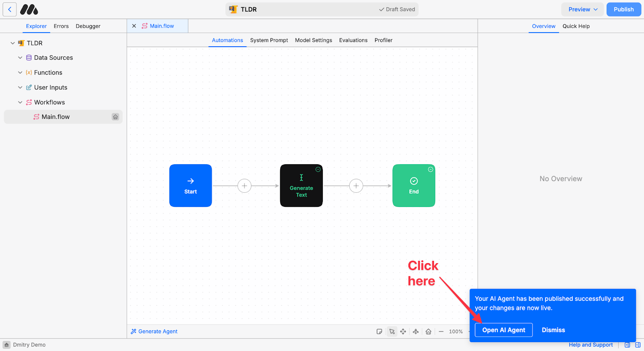Add a sticky note from canvas toolbar
This screenshot has width=644, height=351.
pyautogui.click(x=379, y=332)
